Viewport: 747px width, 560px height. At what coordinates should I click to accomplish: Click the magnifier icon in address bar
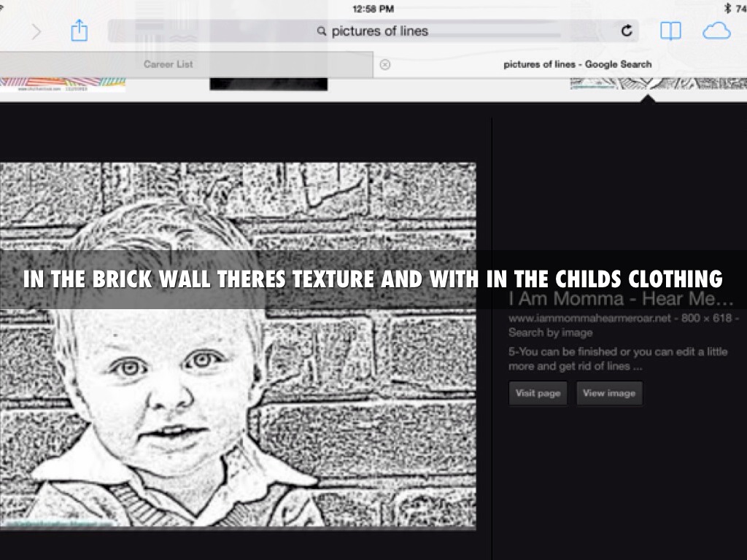[x=322, y=31]
